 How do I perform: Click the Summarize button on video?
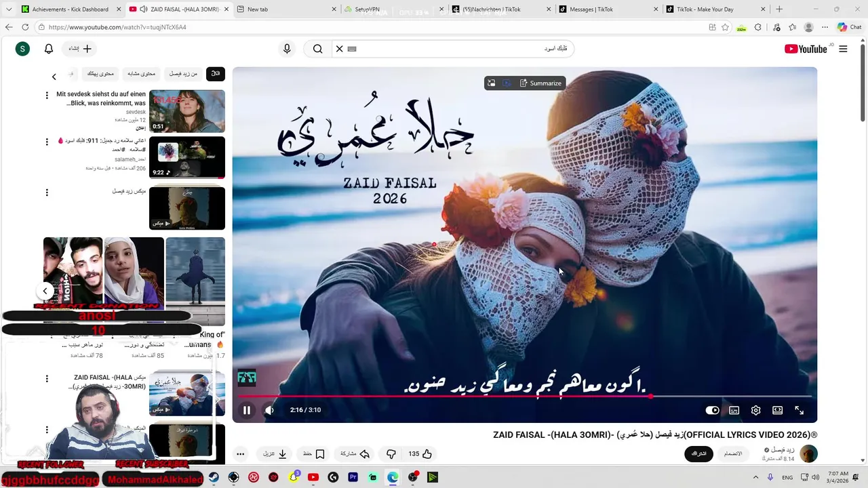click(x=540, y=83)
